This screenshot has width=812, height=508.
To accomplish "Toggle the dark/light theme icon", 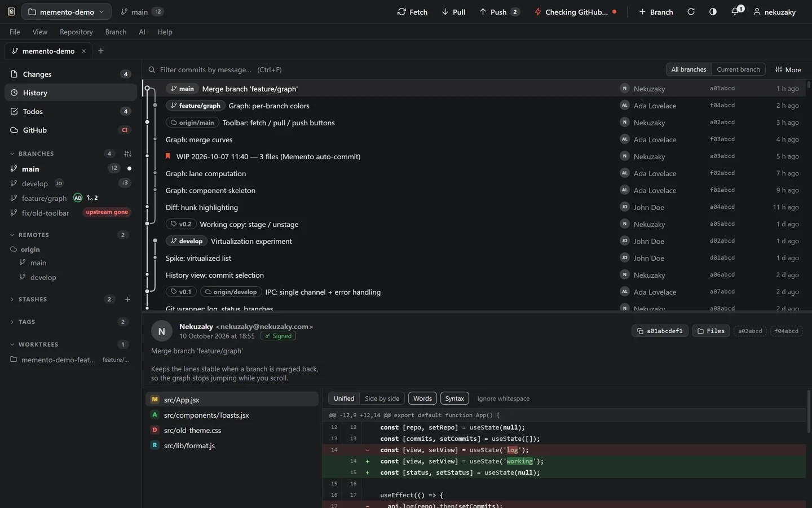I will tap(713, 11).
